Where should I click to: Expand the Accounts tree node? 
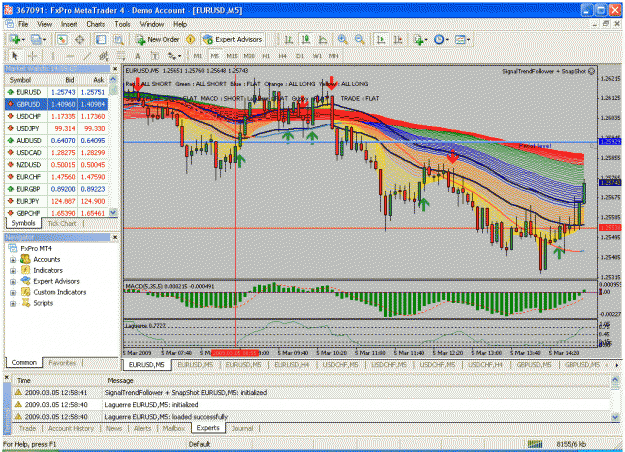(13, 260)
